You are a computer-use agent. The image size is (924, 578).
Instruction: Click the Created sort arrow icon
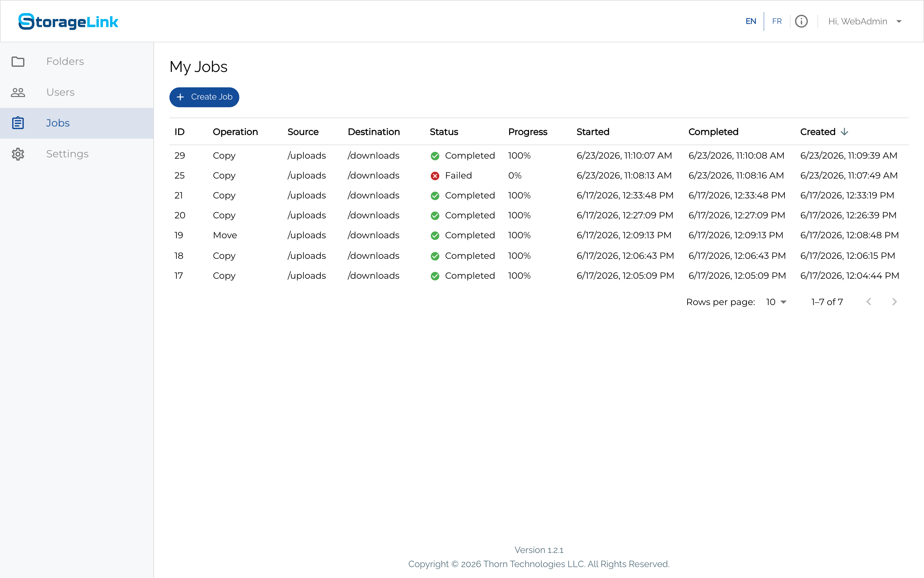click(x=844, y=132)
